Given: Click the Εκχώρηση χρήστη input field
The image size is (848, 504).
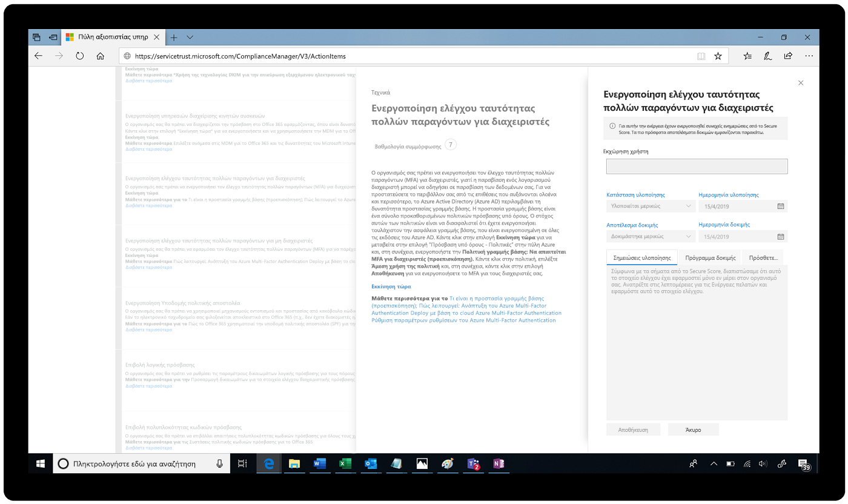Looking at the screenshot, I should 697,167.
